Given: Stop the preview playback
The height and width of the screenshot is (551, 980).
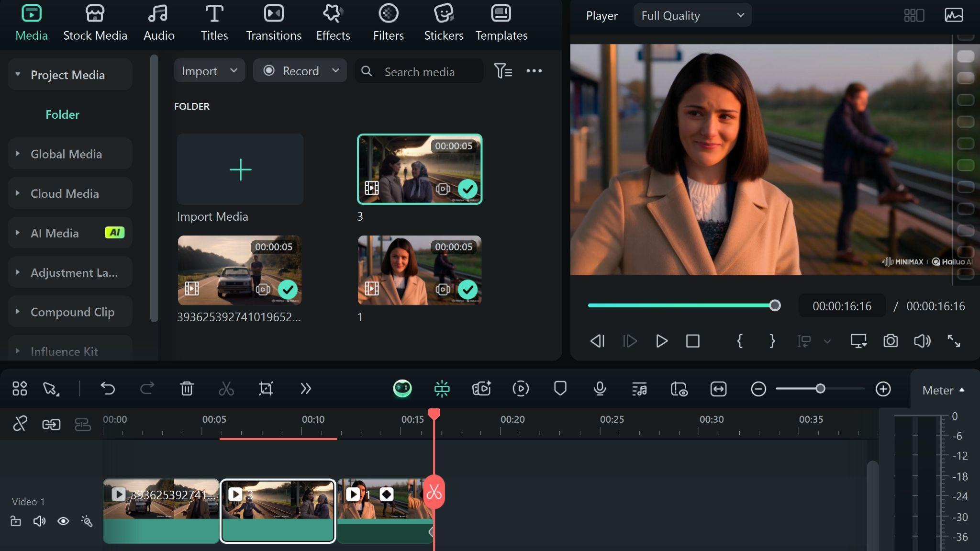Looking at the screenshot, I should 692,341.
